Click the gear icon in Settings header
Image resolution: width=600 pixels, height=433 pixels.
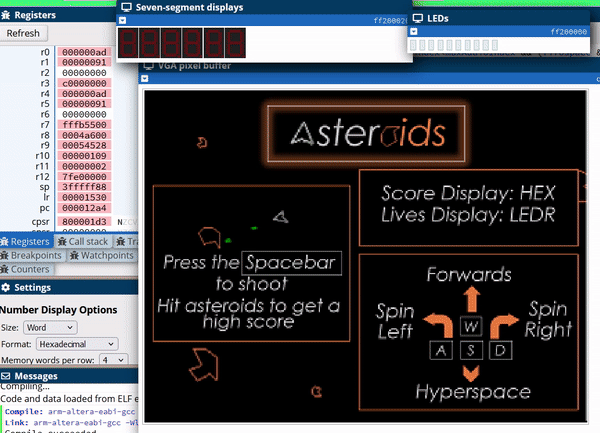(5, 287)
